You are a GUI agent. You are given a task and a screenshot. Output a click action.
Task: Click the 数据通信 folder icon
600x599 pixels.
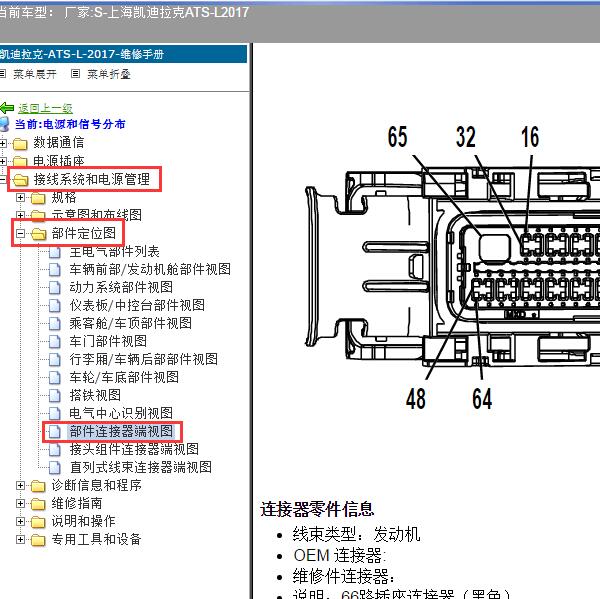pyautogui.click(x=20, y=144)
